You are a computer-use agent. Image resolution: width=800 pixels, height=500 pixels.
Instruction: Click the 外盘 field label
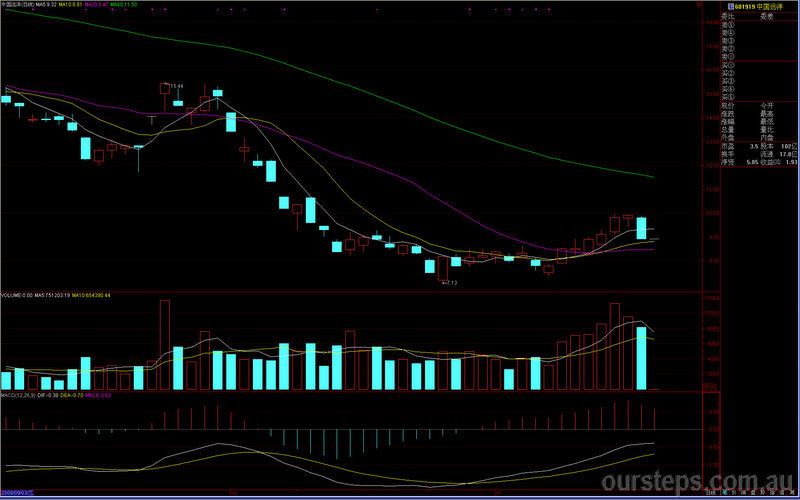728,138
